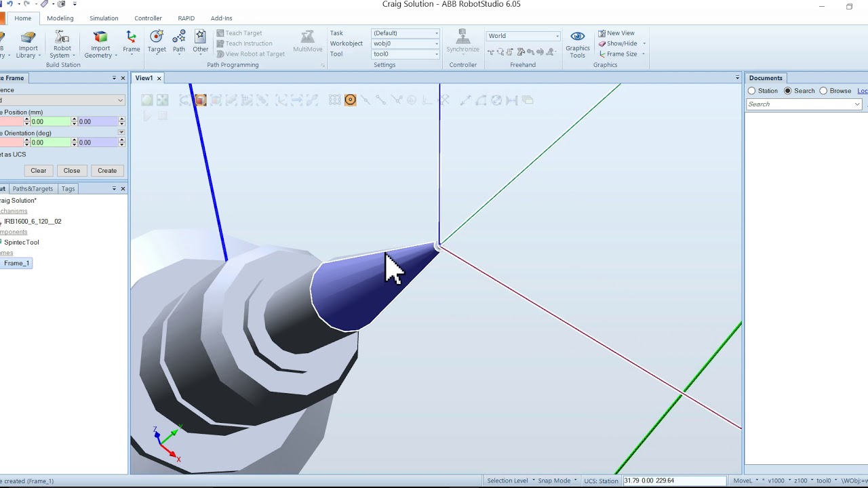Viewport: 868px width, 488px height.
Task: Open the World coordinate system dropdown
Action: tap(524, 36)
